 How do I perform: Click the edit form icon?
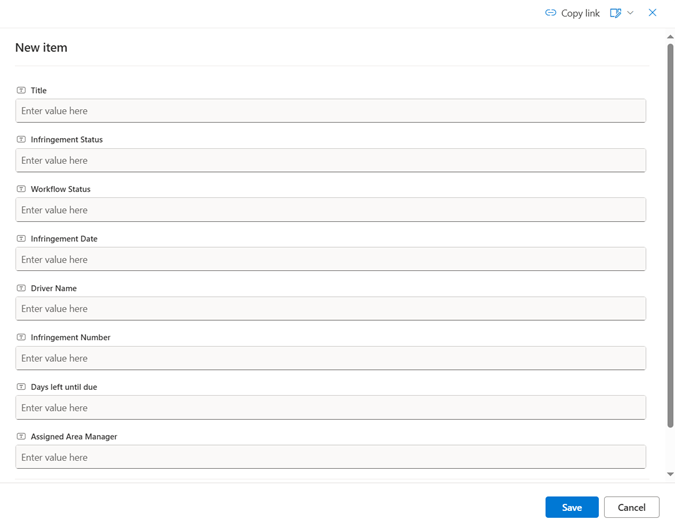click(x=616, y=13)
